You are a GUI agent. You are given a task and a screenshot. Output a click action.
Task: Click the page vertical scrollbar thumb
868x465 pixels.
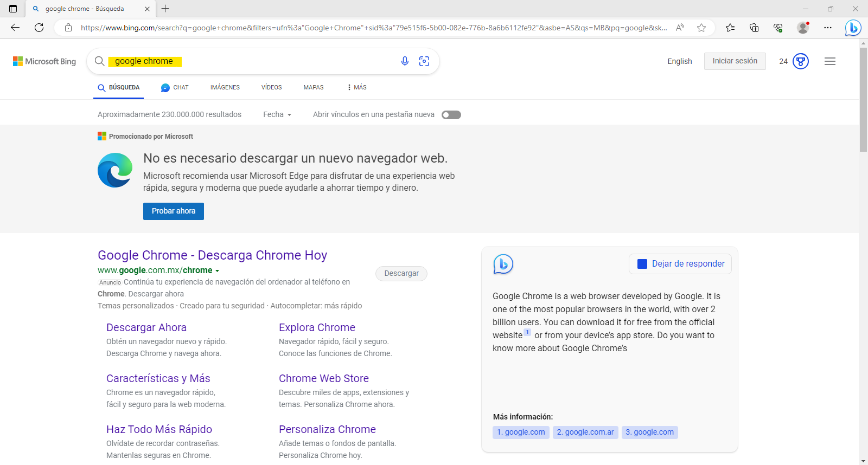(863, 100)
